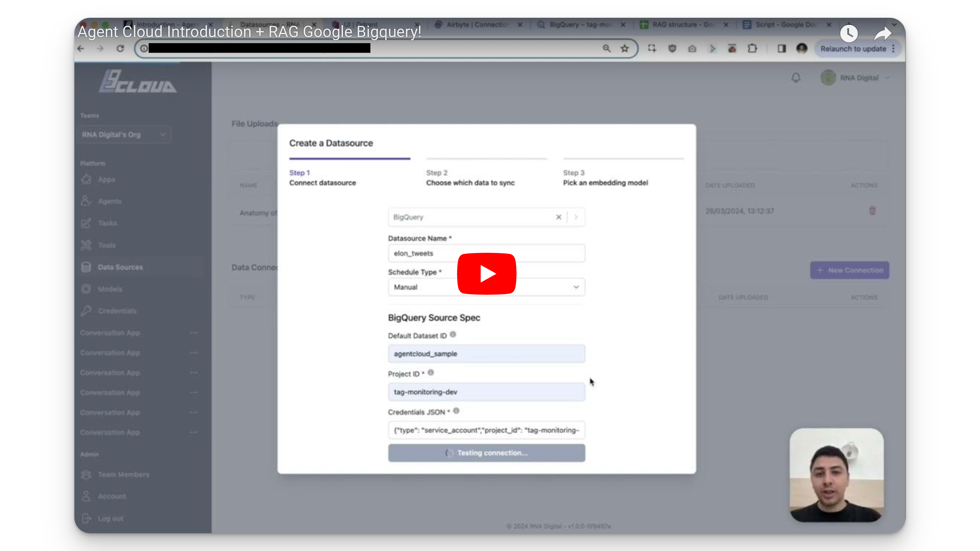Click the Agent Cloud logo in sidebar

point(138,81)
